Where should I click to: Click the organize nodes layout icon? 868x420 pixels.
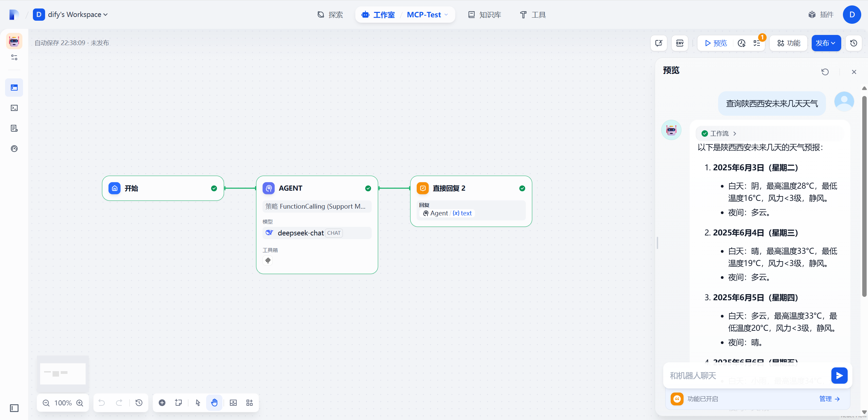click(x=250, y=403)
